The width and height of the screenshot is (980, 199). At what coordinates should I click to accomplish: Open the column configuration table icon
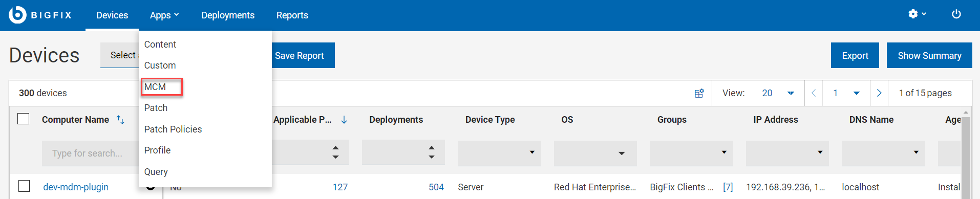pyautogui.click(x=699, y=93)
